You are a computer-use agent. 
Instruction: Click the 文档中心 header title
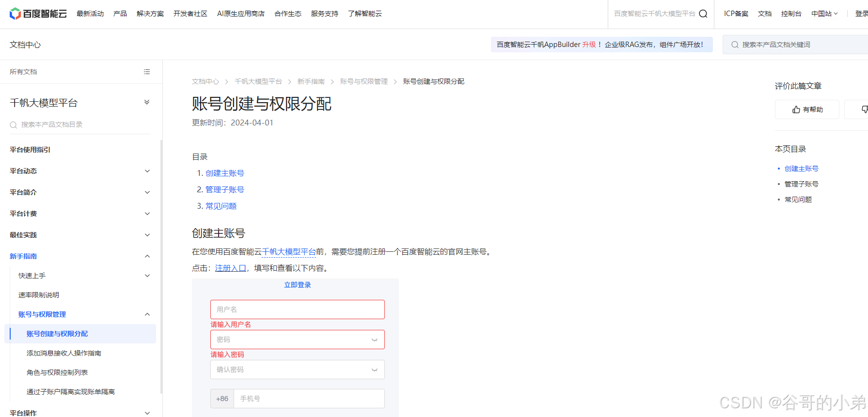pos(25,45)
